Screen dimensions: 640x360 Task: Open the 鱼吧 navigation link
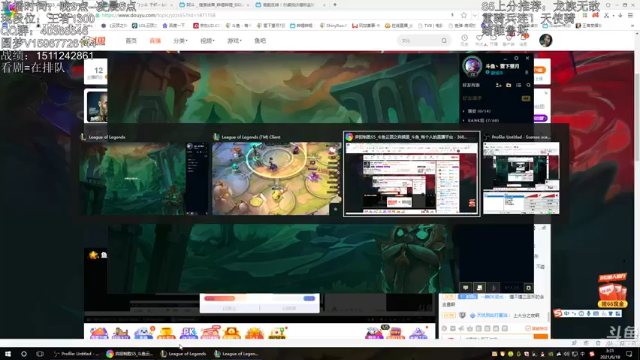[x=260, y=41]
